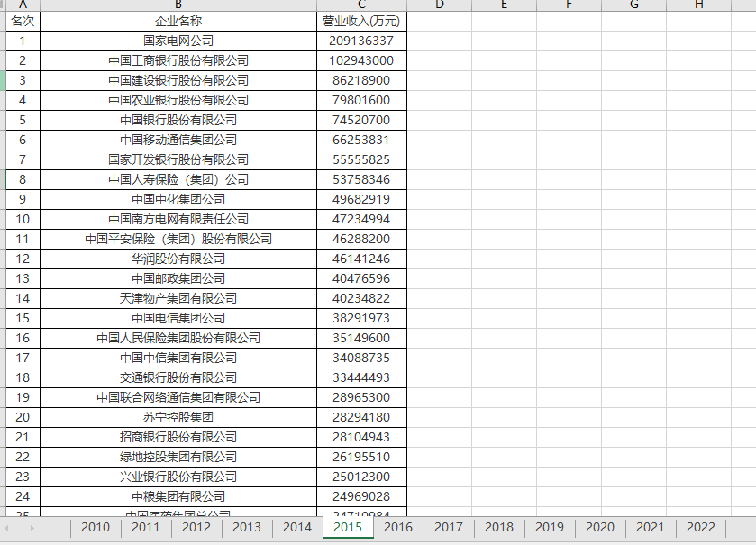Image resolution: width=756 pixels, height=545 pixels.
Task: Switch to the 2020 worksheet tab
Action: click(x=600, y=527)
